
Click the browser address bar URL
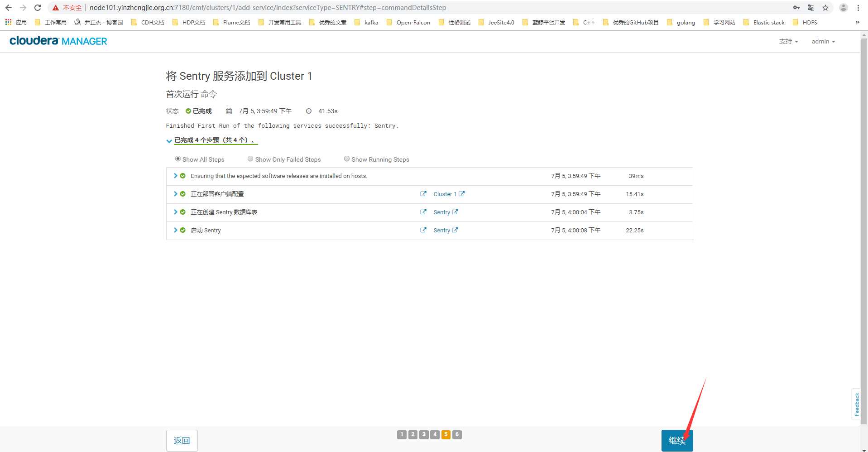268,8
